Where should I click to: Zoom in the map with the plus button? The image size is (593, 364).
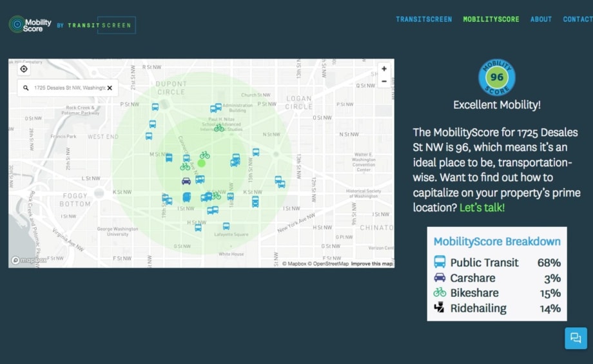[384, 69]
